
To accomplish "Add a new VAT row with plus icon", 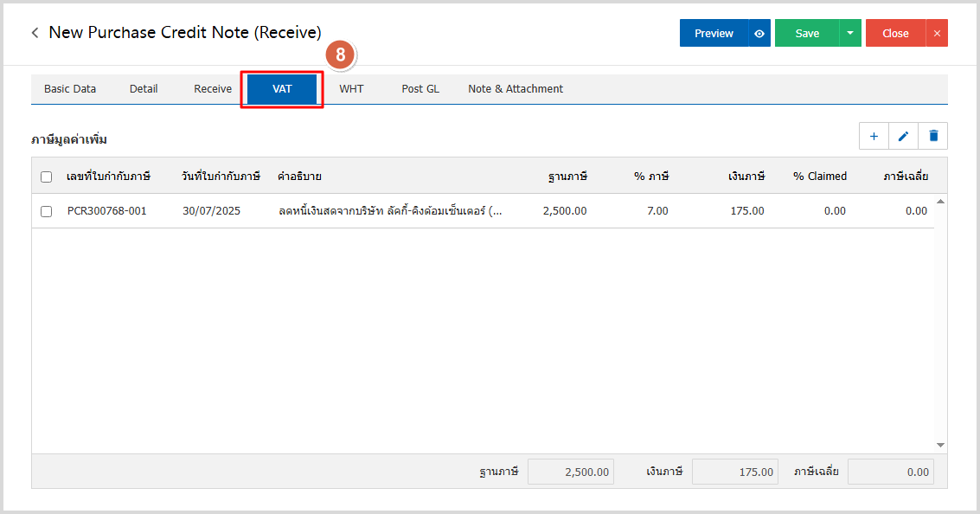I will click(874, 136).
